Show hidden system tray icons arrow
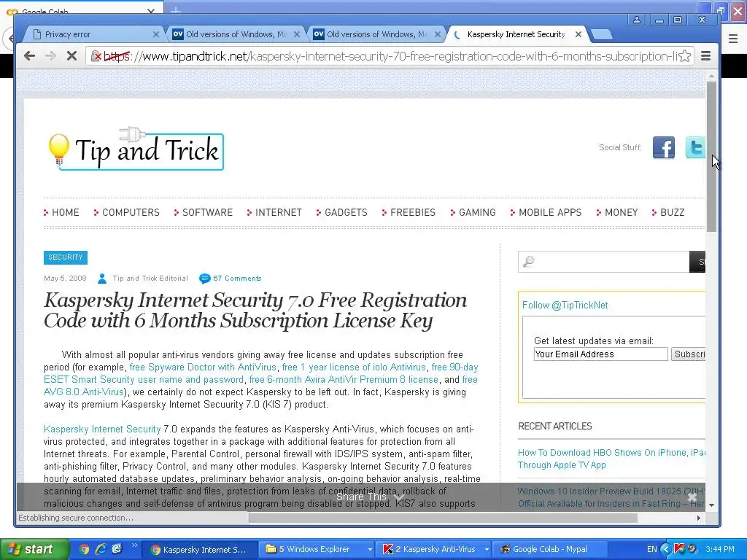The height and width of the screenshot is (560, 747). click(666, 550)
